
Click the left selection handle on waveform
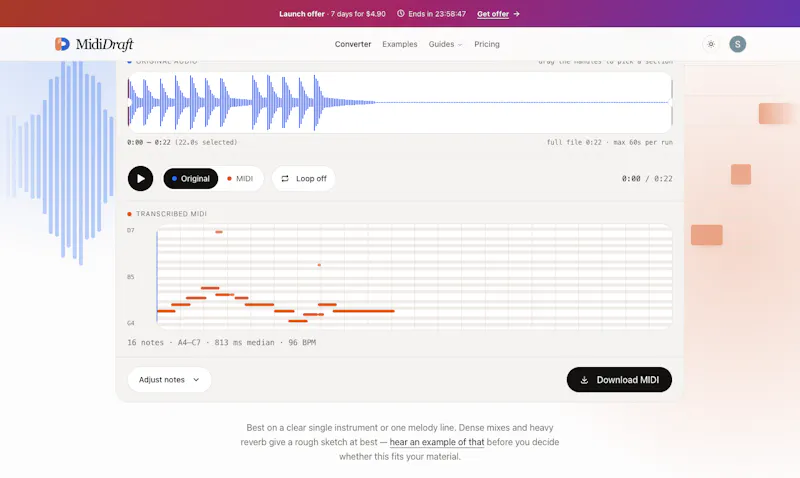point(129,103)
